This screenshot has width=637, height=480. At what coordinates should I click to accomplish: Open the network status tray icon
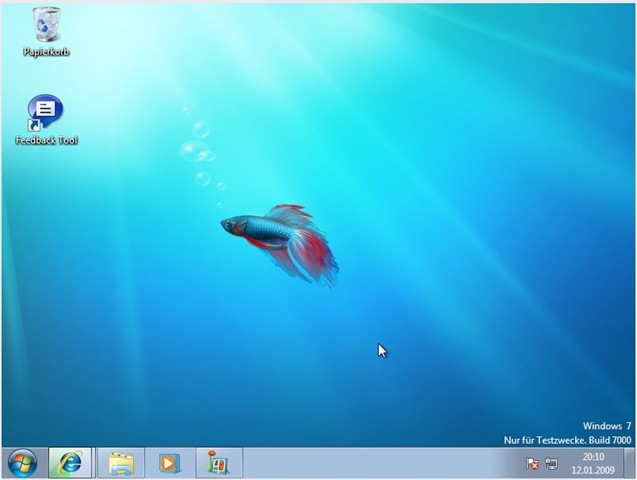click(x=551, y=463)
